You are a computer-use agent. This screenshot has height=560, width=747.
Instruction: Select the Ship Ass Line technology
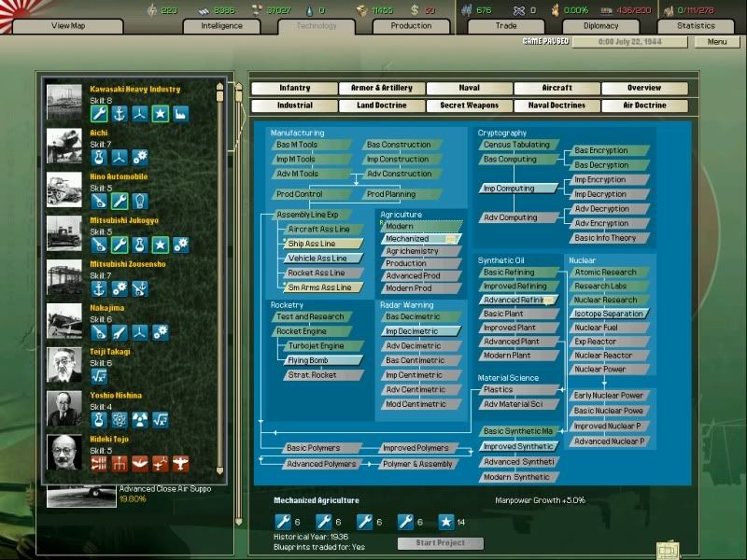tap(317, 244)
